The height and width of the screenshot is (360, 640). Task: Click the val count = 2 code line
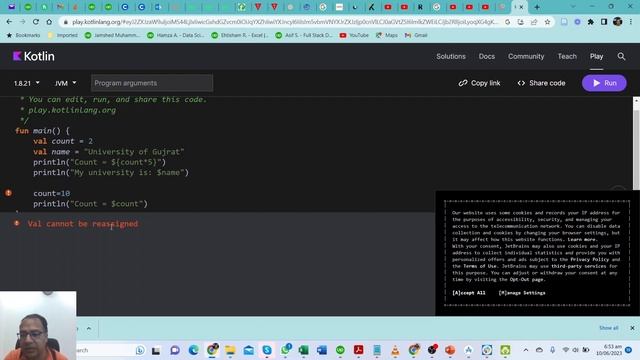click(x=63, y=141)
